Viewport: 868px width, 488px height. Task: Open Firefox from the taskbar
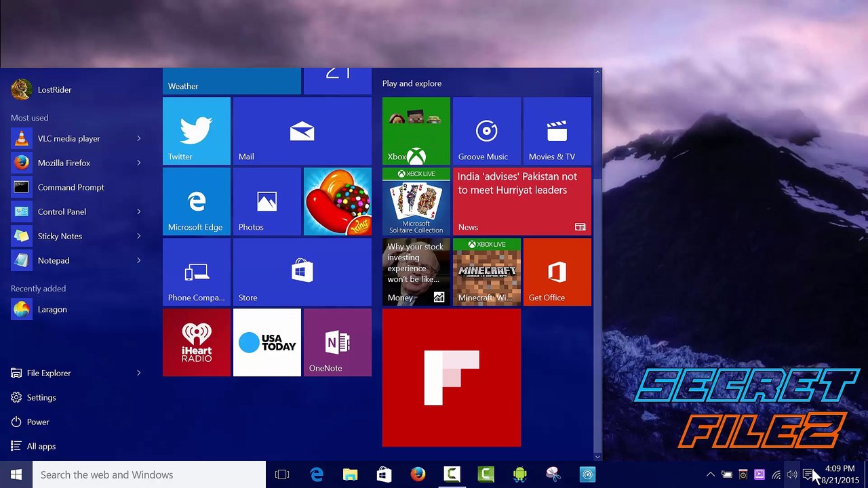[418, 474]
